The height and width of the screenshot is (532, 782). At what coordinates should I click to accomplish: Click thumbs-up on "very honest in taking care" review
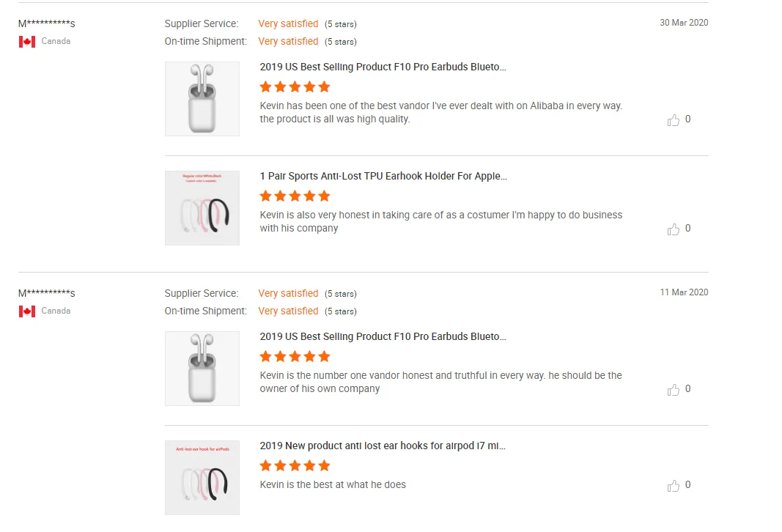674,229
